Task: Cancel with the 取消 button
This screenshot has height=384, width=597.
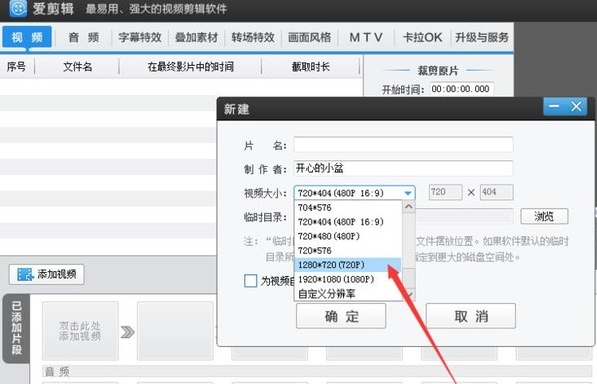Action: (x=471, y=316)
